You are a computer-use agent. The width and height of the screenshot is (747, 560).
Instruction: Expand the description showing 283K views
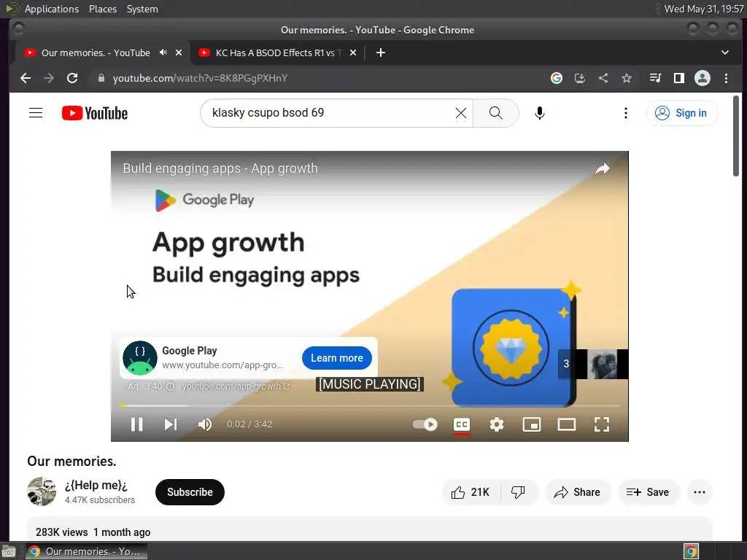(x=369, y=529)
